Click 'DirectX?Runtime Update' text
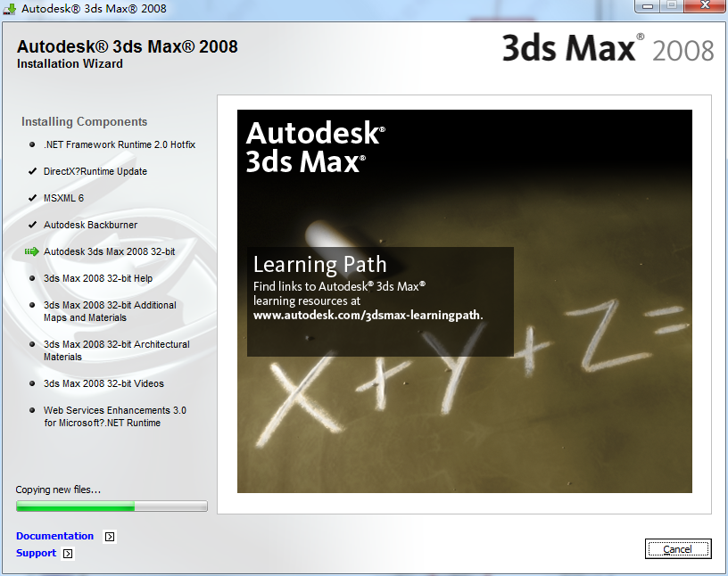This screenshot has width=728, height=576. pyautogui.click(x=95, y=171)
